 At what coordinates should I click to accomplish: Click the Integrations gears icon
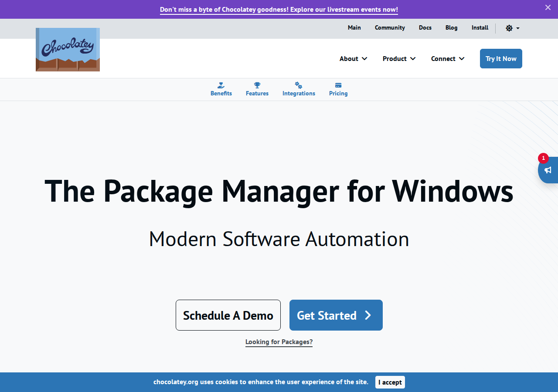coord(299,85)
